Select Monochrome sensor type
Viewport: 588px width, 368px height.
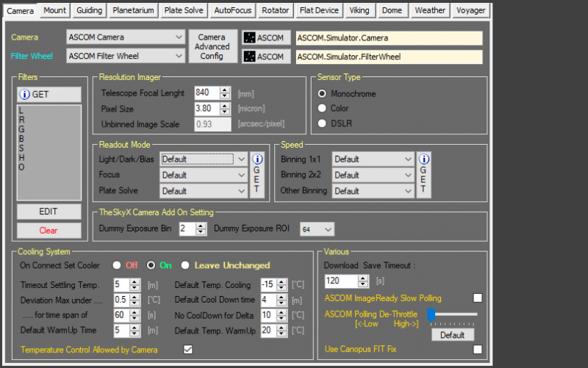click(x=322, y=94)
